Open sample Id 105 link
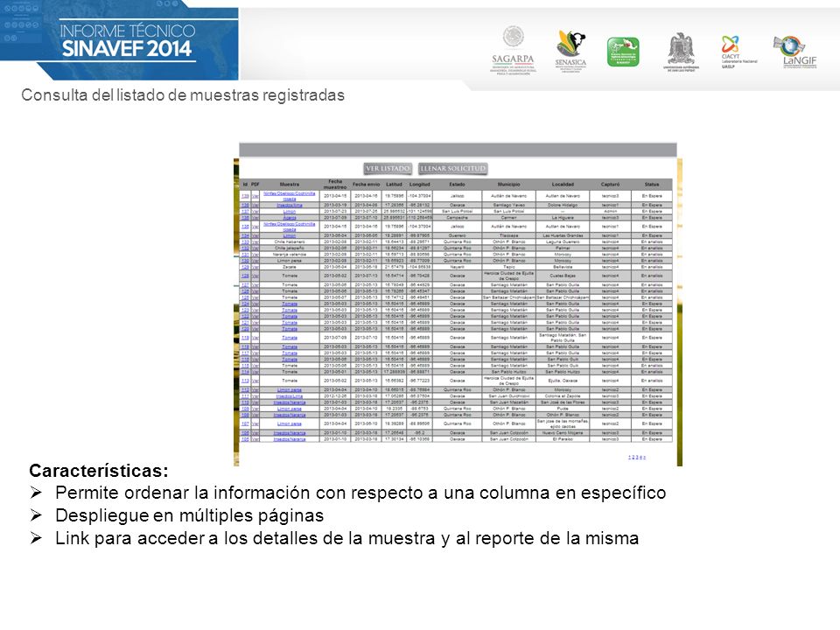840x630 pixels. [245, 439]
